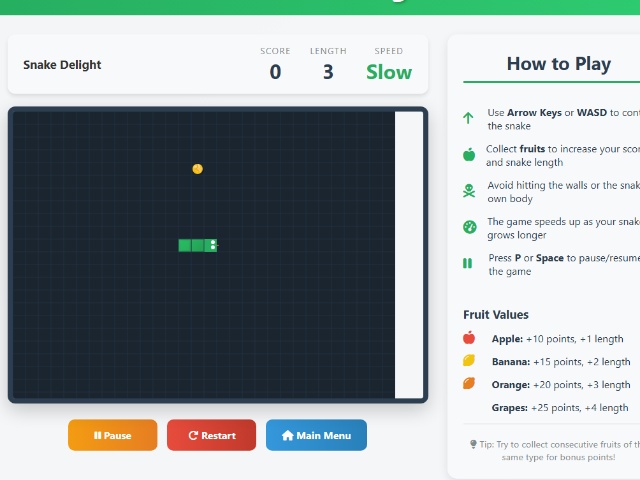Click the Length value 3
The image size is (640, 480).
(328, 72)
